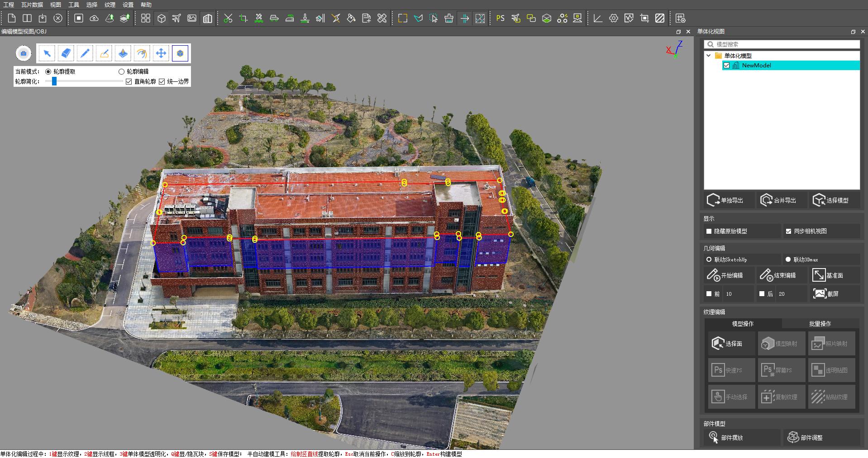
Task: Choose the blue pencil draw tool
Action: click(85, 53)
